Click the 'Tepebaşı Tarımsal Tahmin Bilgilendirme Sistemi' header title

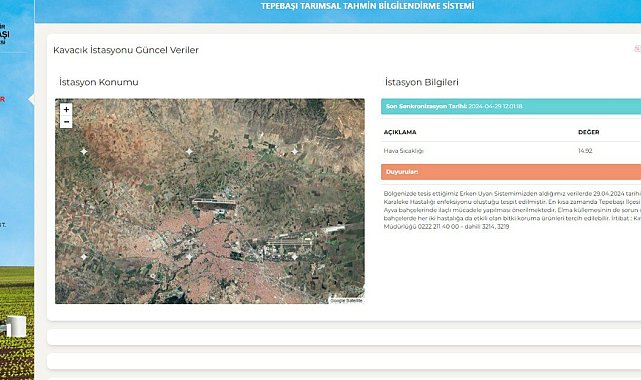click(x=368, y=6)
